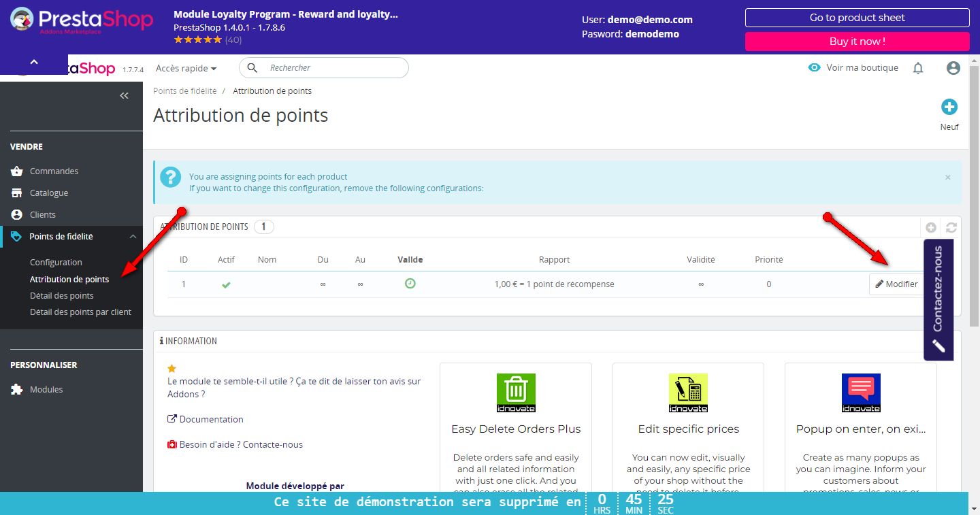Image resolution: width=980 pixels, height=515 pixels.
Task: Click the clock icon in the Valide column
Action: [x=410, y=284]
